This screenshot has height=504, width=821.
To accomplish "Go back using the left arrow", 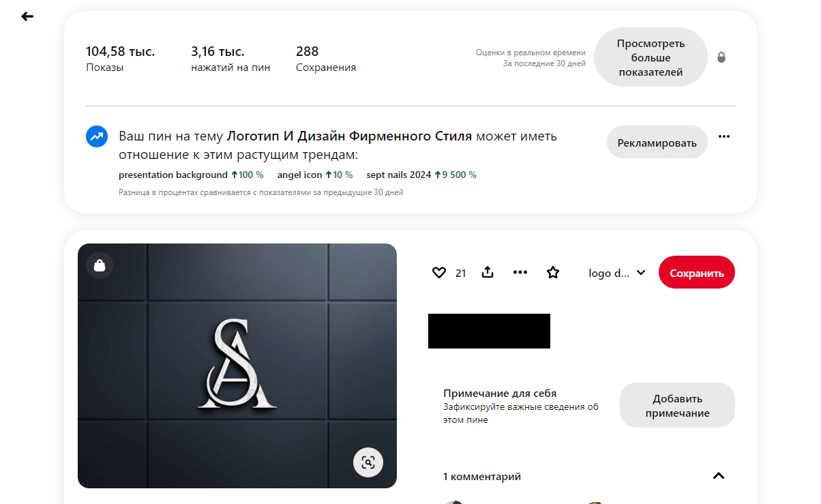I will pos(27,16).
